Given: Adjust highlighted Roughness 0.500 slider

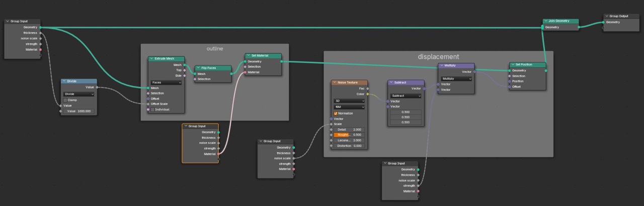Looking at the screenshot, I should (349, 135).
